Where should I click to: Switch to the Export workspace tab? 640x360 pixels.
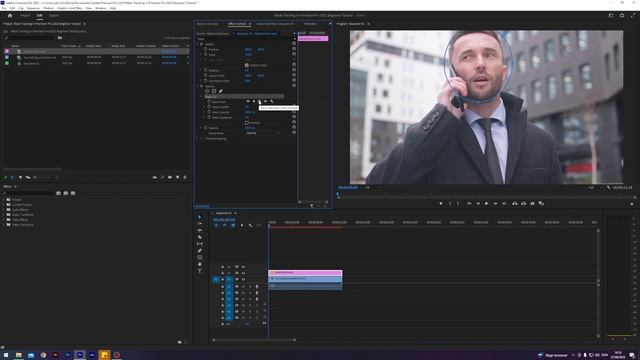tap(53, 16)
